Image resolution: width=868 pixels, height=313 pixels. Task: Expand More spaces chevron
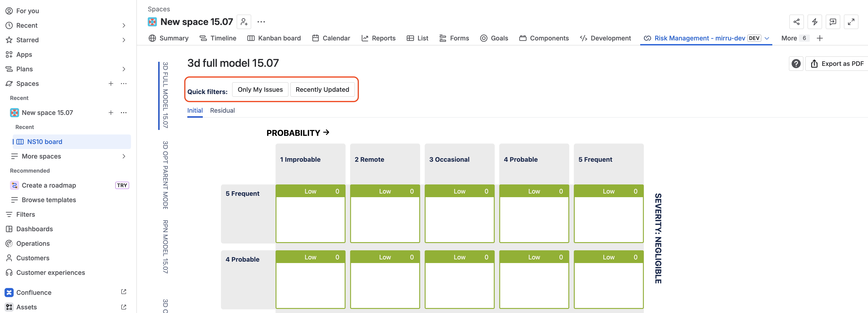coord(124,156)
